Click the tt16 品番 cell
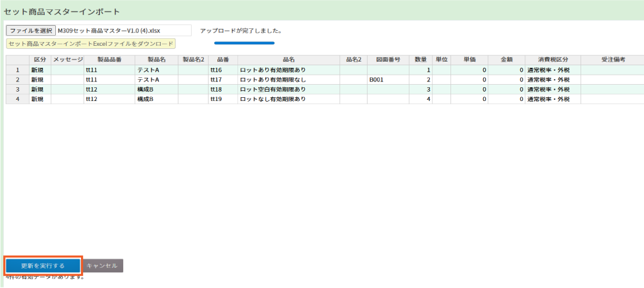Viewport: 644px width, 288px height. 222,70
